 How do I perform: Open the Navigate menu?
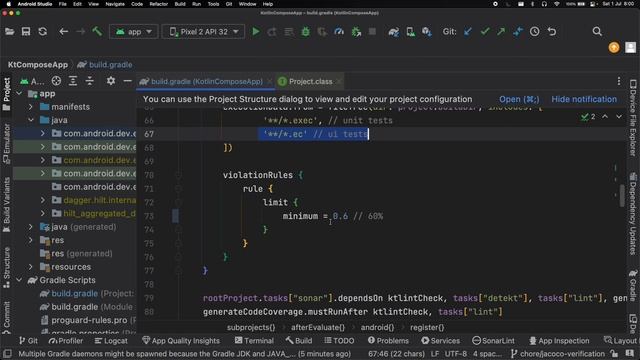(115, 4)
